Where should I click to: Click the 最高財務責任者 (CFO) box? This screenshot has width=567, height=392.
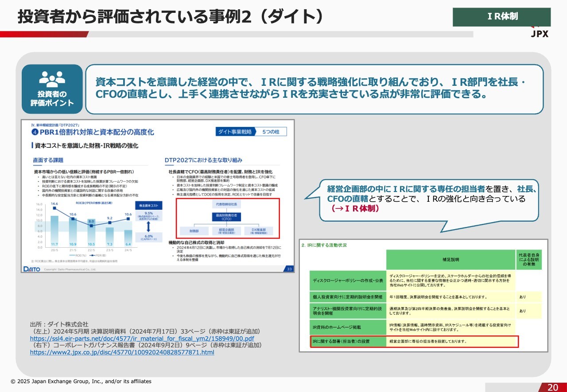[226, 217]
